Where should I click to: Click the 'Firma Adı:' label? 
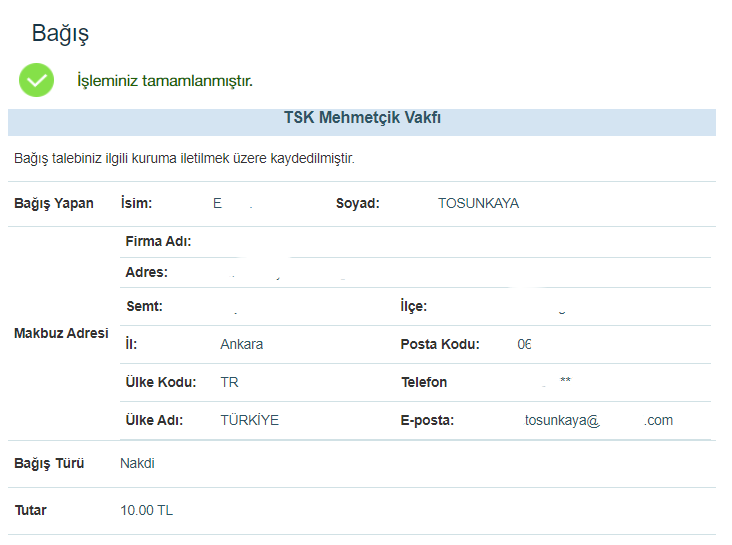158,241
